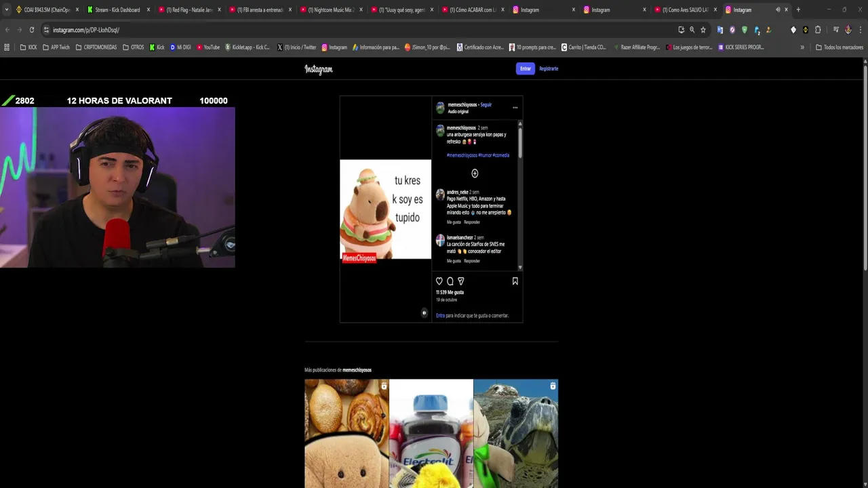Image resolution: width=868 pixels, height=488 pixels.
Task: Open memeschisyosos link in Más publicaciones
Action: 357,370
